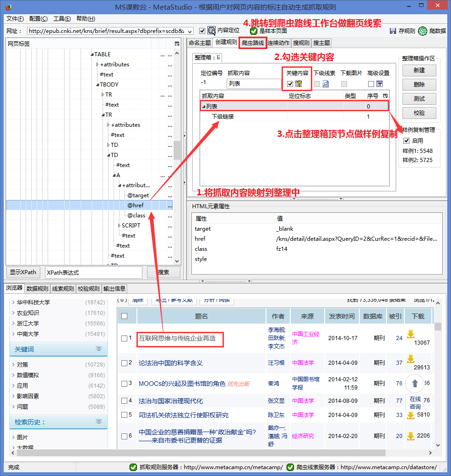
Task: Click the download icon for article row 1
Action: [411, 334]
